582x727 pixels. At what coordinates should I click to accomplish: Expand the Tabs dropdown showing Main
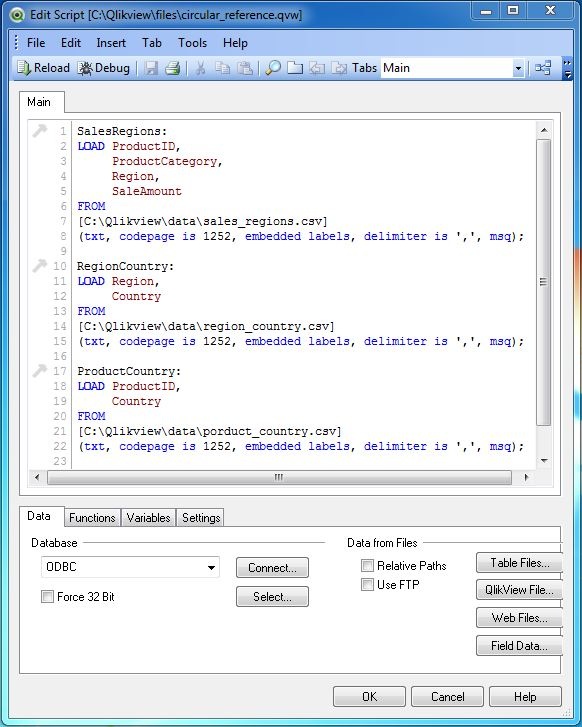coord(518,69)
